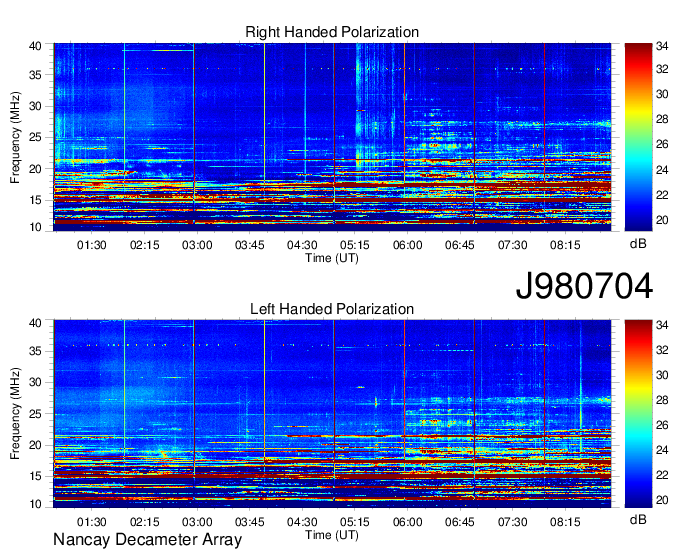680x552 pixels.
Task: Click the 26 tick on the bottom colorbar
Action: click(662, 425)
